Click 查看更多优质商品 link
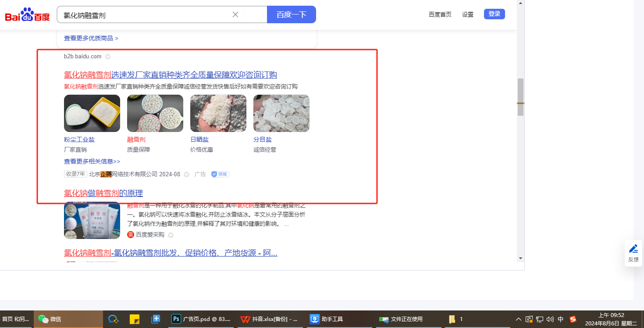 coord(91,38)
